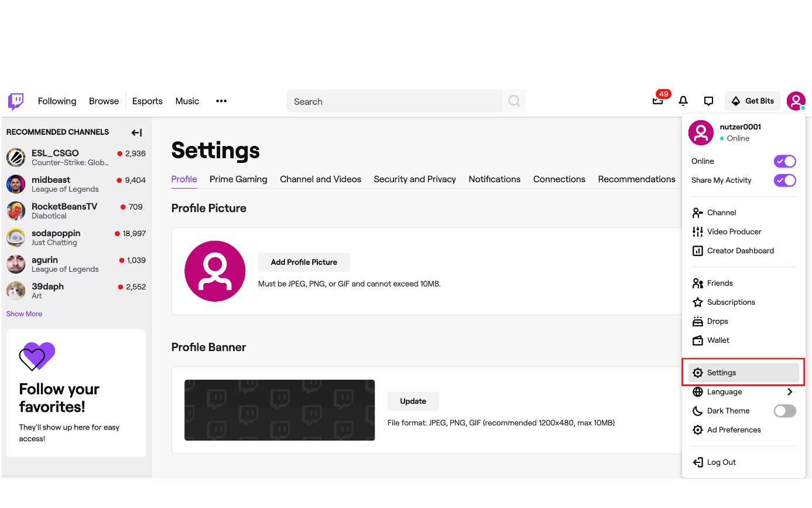Image resolution: width=812 pixels, height=508 pixels.
Task: Click the Update banner button
Action: 413,401
